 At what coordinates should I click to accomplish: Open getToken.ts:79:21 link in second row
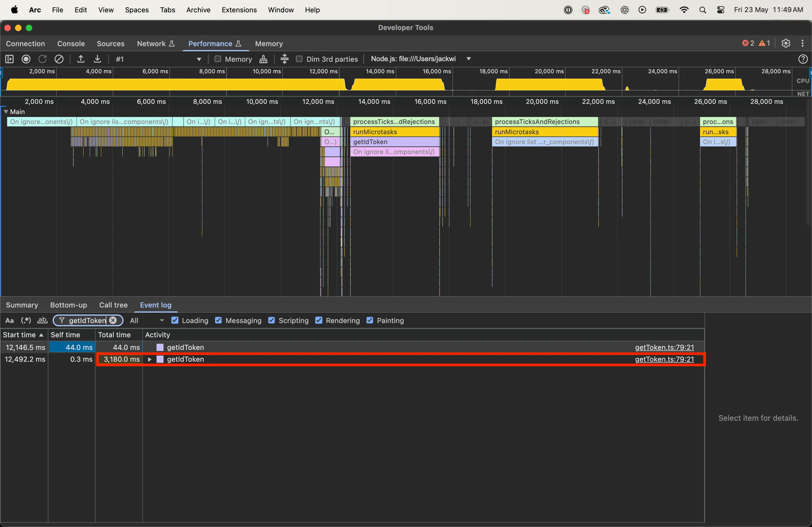664,359
